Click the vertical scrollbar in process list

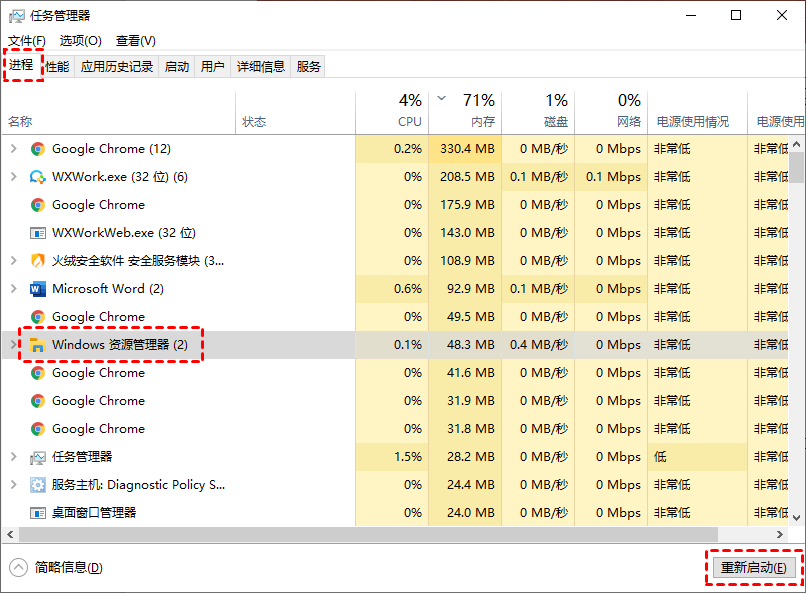(797, 300)
